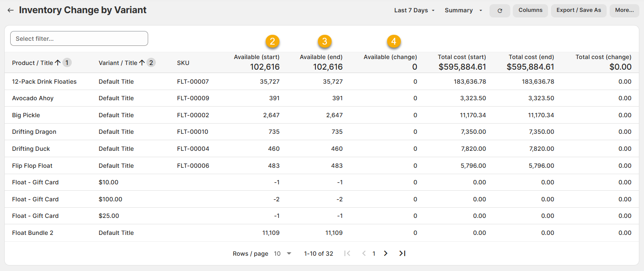Click the refresh icon button
The height and width of the screenshot is (271, 644).
[500, 11]
